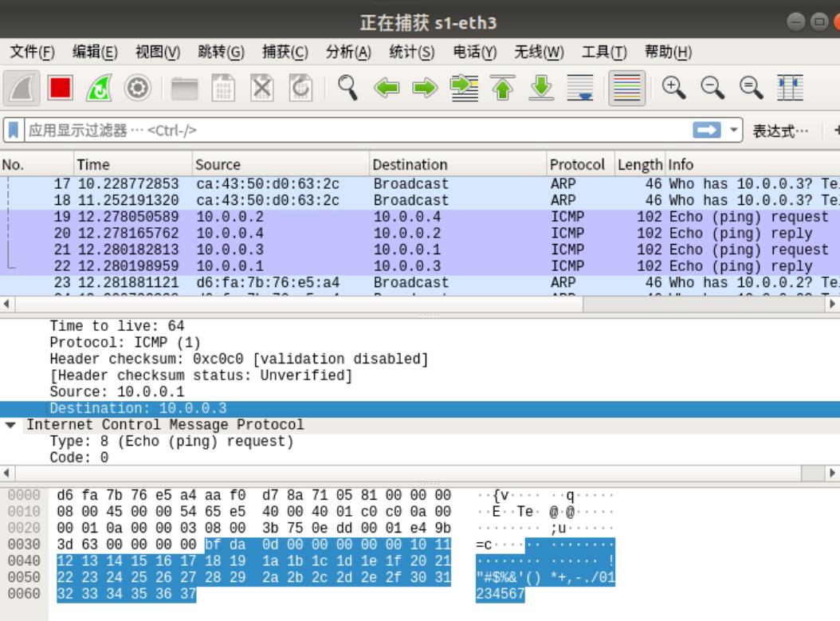This screenshot has height=621, width=840.
Task: Jump to last packet icon
Action: 541,88
